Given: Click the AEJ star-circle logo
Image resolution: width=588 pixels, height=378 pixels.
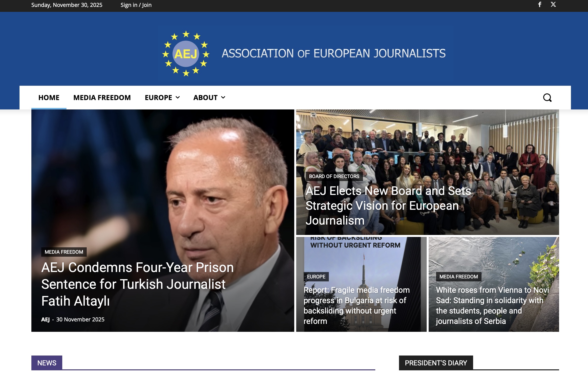Looking at the screenshot, I should click(x=186, y=53).
